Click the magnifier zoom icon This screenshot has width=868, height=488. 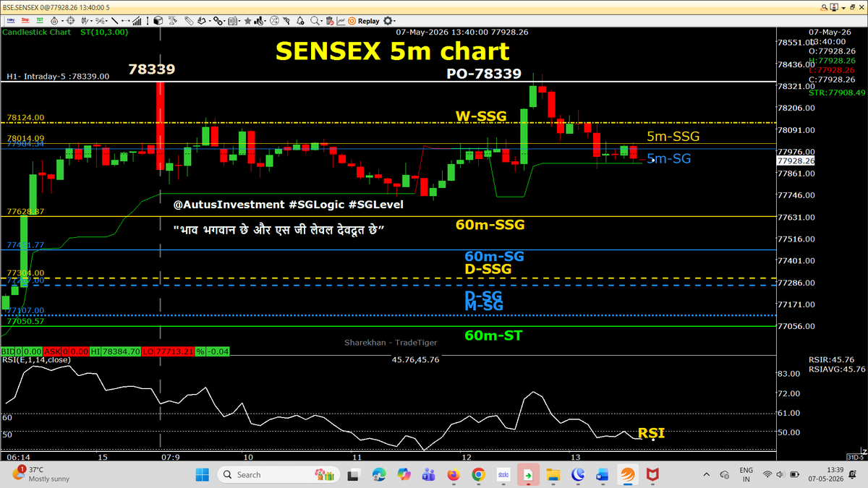point(315,21)
